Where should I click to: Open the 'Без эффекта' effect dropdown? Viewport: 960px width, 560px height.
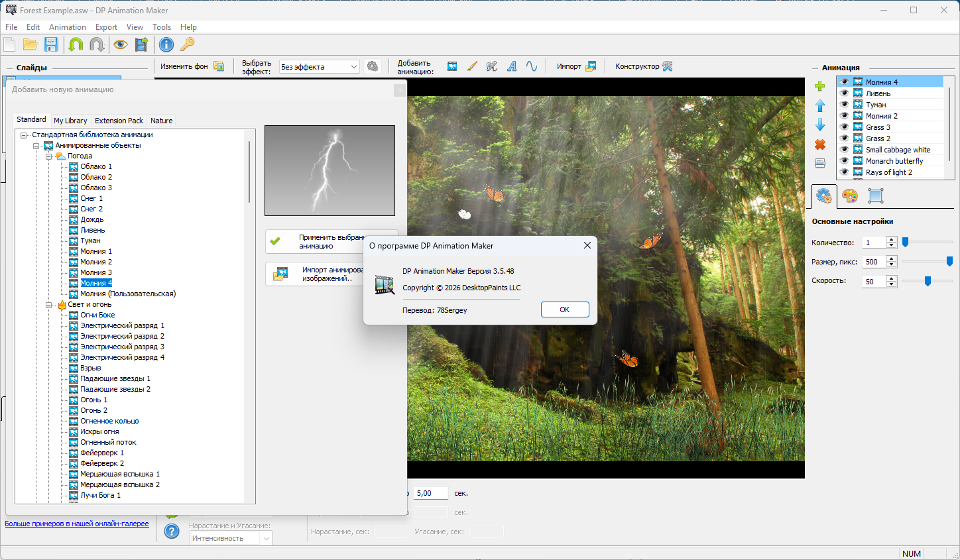tap(320, 66)
